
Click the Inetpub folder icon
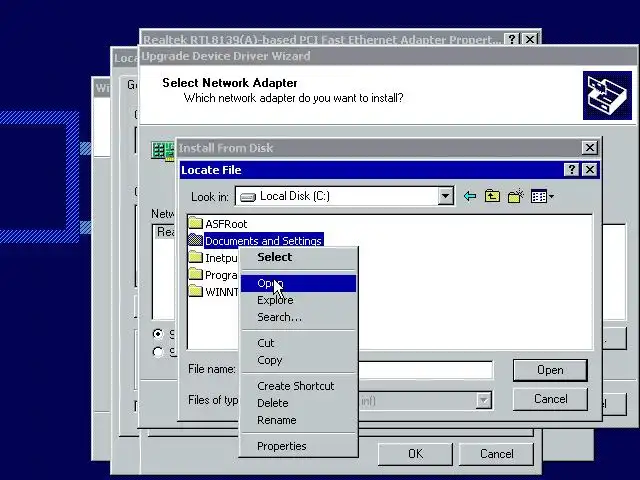click(196, 257)
